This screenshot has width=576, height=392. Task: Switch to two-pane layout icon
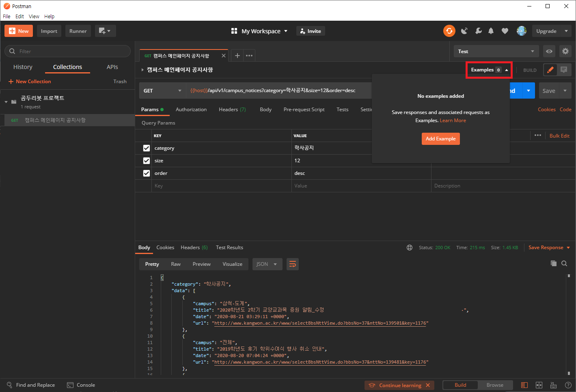coord(539,385)
